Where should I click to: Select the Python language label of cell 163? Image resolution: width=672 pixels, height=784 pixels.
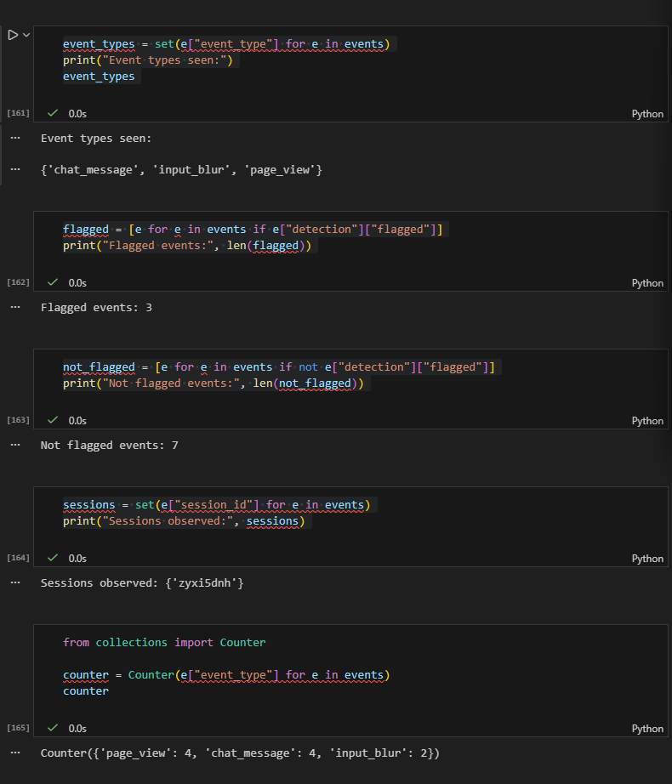646,421
